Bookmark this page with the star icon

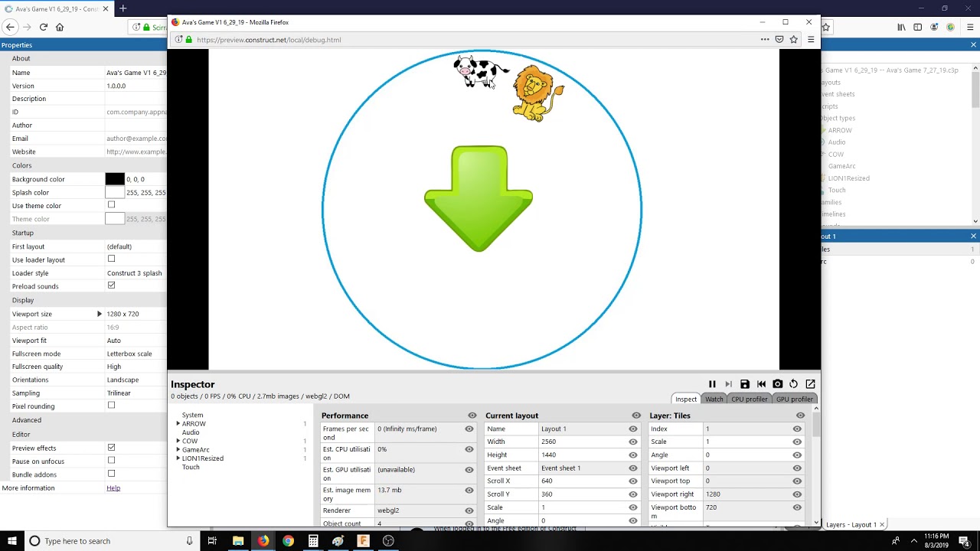point(794,40)
